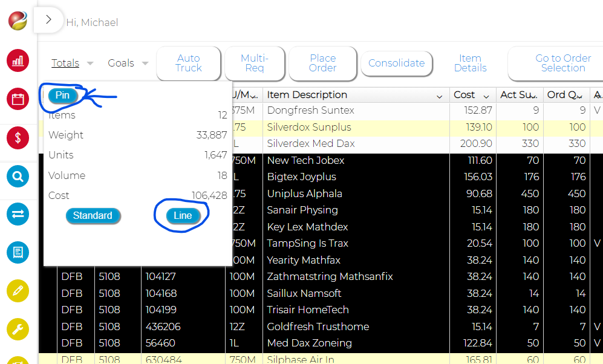Viewport: 603px width, 364px height.
Task: Open the red calendar icon
Action: point(18,99)
